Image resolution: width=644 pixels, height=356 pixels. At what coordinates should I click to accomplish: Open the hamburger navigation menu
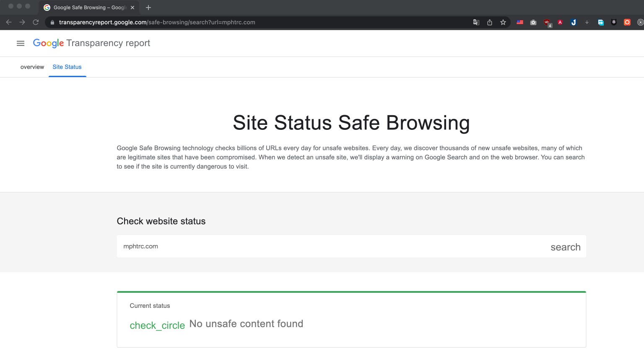click(20, 43)
